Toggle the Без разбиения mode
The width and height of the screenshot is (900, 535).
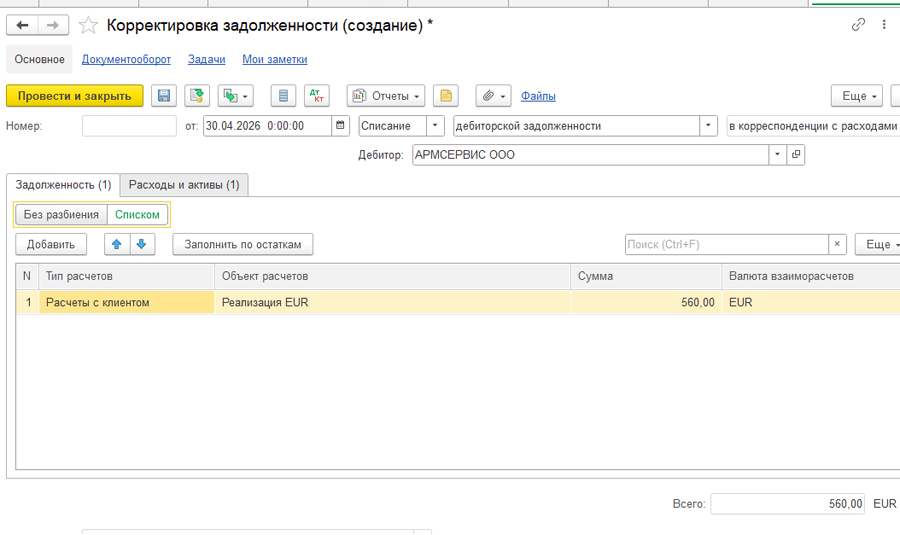click(x=61, y=215)
